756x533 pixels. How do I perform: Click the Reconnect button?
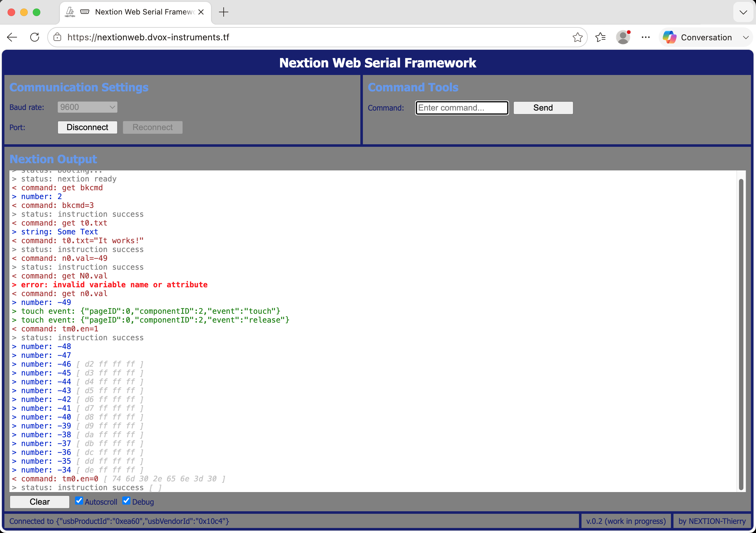[152, 127]
